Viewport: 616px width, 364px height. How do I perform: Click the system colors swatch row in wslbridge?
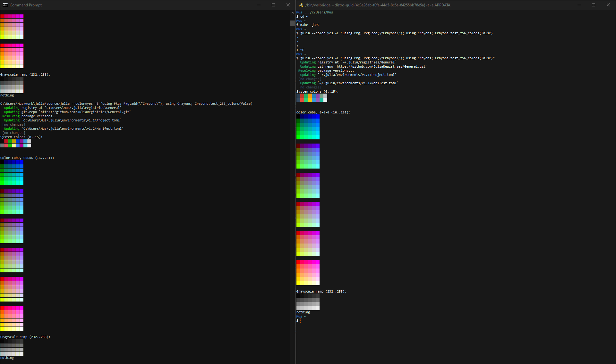click(x=312, y=98)
